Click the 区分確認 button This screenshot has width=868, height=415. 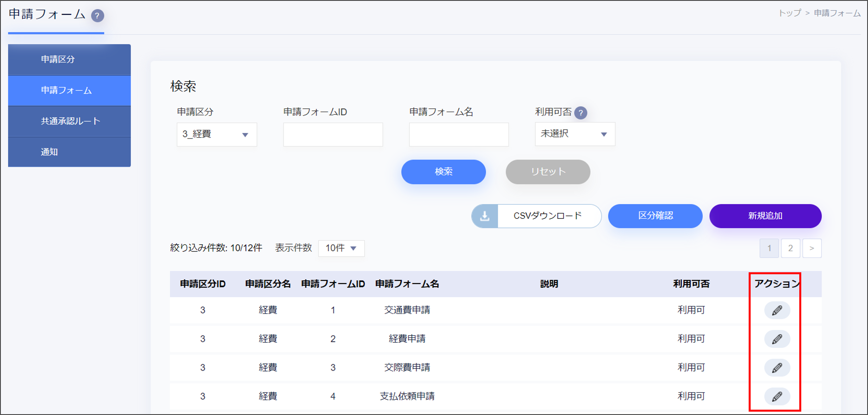point(655,216)
